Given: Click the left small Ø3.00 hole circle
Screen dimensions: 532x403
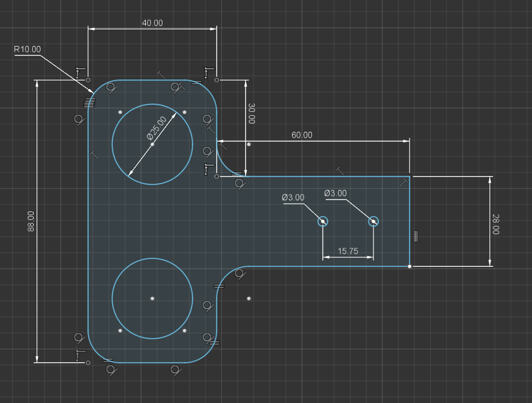Looking at the screenshot, I should click(x=323, y=221).
